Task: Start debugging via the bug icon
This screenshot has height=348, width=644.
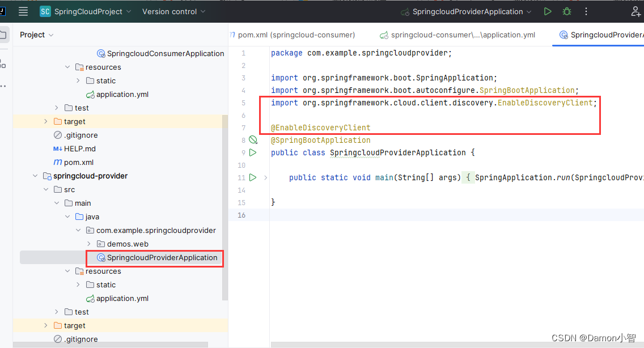Action: pos(566,11)
